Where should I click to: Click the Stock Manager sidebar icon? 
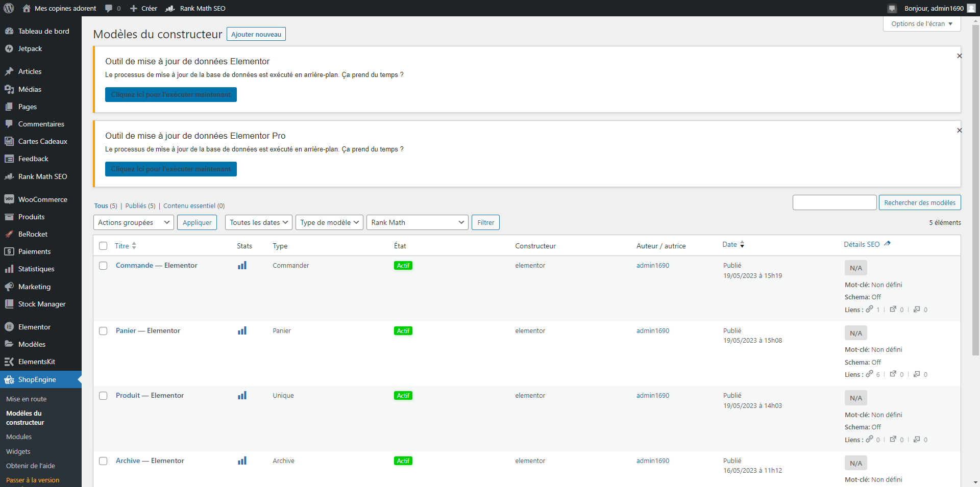(x=9, y=304)
